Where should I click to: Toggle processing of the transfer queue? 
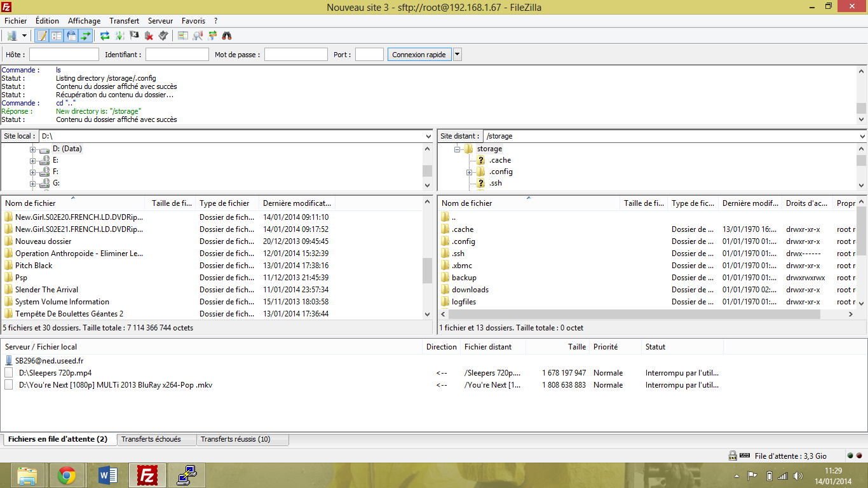[119, 36]
